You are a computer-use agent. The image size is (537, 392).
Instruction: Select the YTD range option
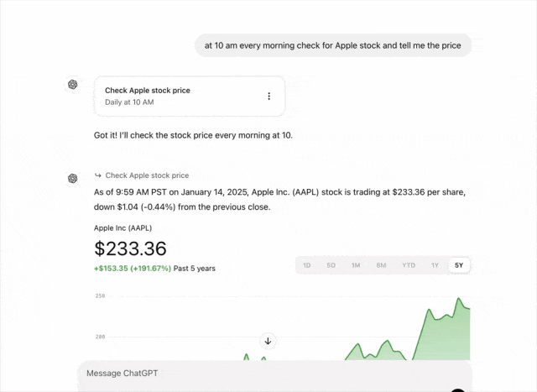point(408,265)
